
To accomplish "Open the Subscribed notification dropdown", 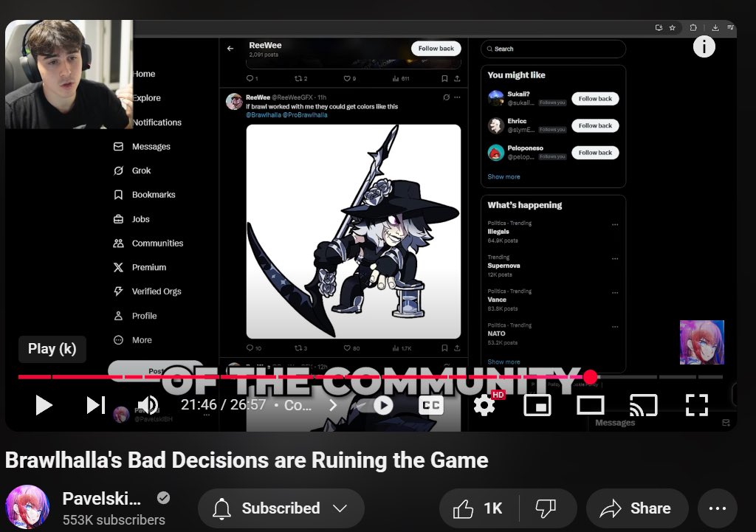I will point(281,508).
